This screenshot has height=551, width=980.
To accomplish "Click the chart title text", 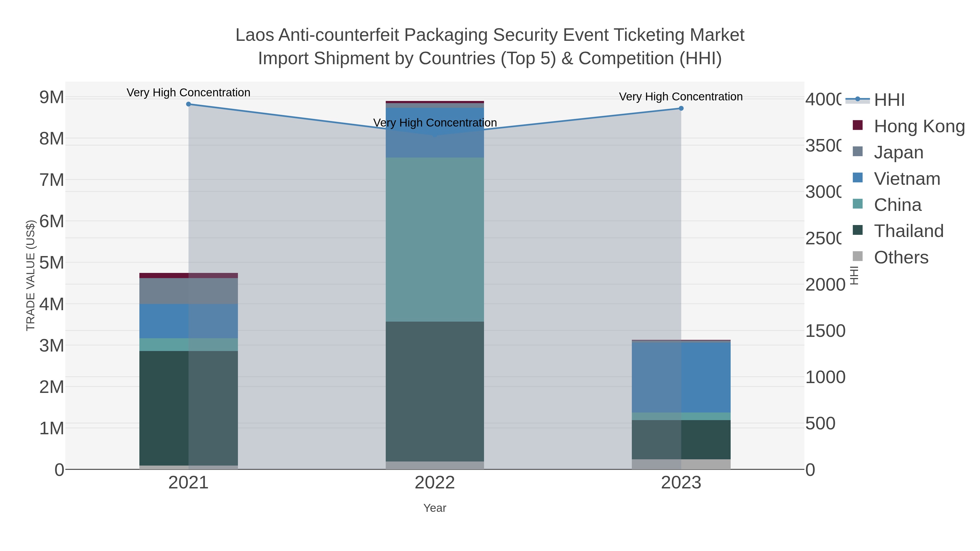I will 490,46.
